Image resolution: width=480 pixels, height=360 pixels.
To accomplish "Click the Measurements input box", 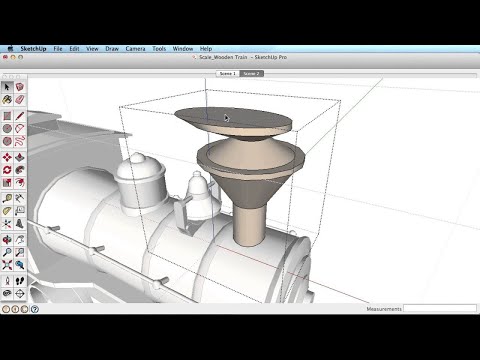I will coord(440,309).
